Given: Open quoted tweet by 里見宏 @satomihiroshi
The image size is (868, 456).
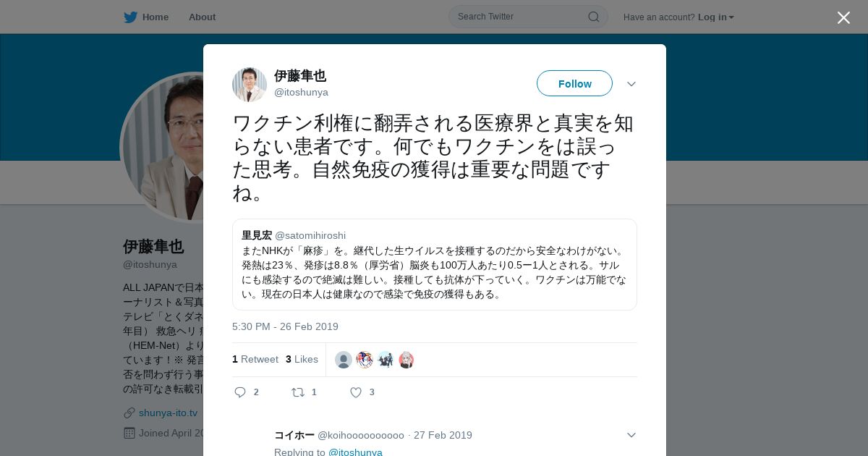Looking at the screenshot, I should click(434, 264).
